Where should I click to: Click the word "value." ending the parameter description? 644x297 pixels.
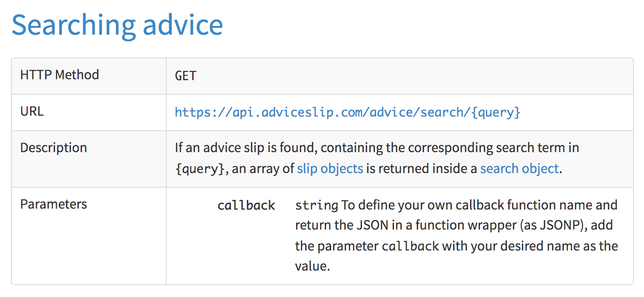point(312,266)
